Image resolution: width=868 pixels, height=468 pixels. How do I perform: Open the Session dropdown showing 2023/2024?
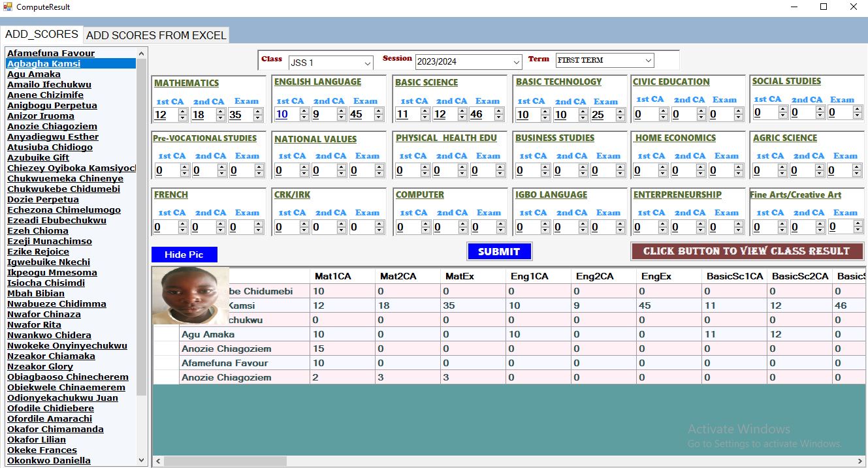[468, 61]
